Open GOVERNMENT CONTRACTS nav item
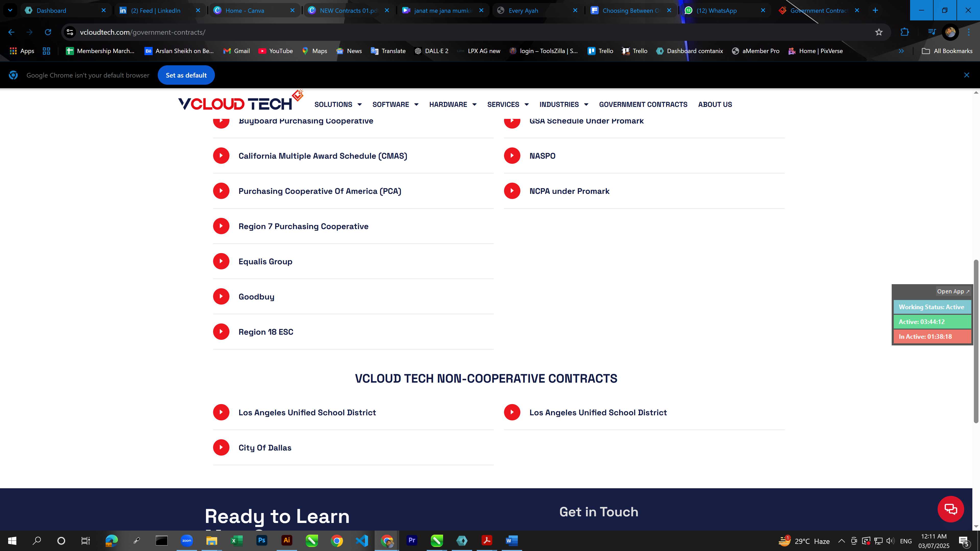 (x=643, y=104)
